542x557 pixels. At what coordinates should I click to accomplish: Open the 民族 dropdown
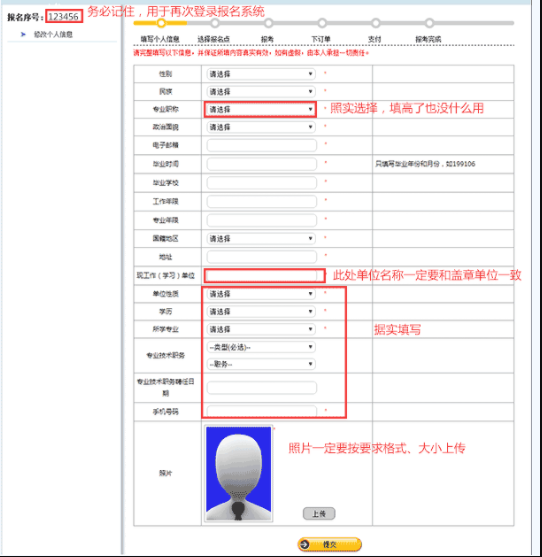(261, 92)
